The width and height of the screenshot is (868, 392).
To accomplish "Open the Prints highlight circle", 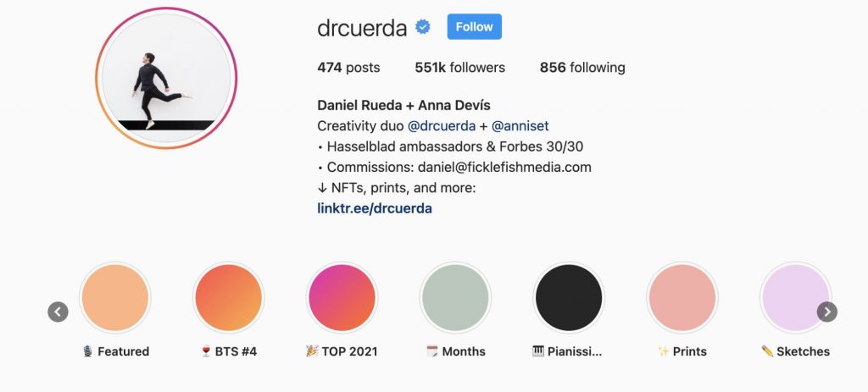I will point(682,298).
